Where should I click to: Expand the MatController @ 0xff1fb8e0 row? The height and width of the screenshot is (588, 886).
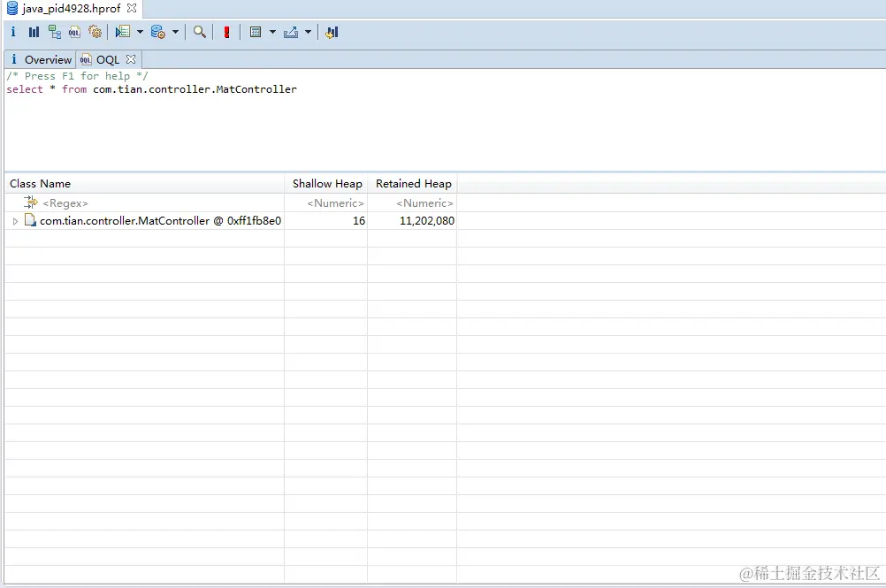pos(15,221)
